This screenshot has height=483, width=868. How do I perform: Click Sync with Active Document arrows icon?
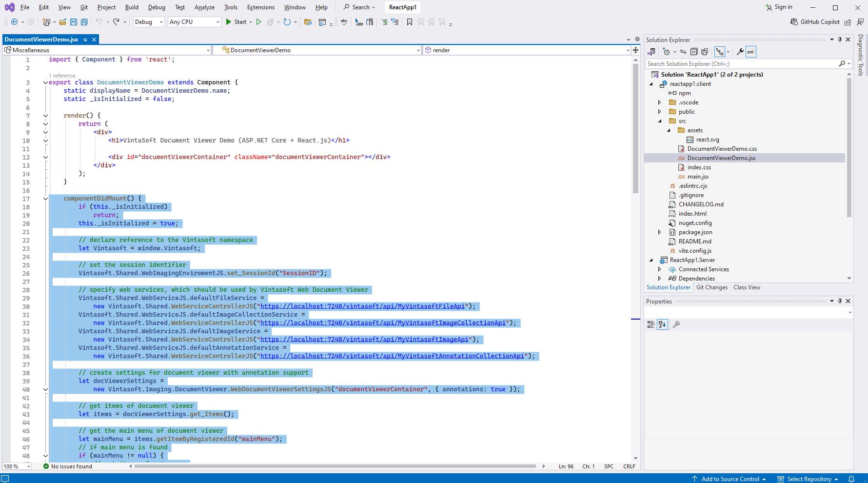click(683, 52)
